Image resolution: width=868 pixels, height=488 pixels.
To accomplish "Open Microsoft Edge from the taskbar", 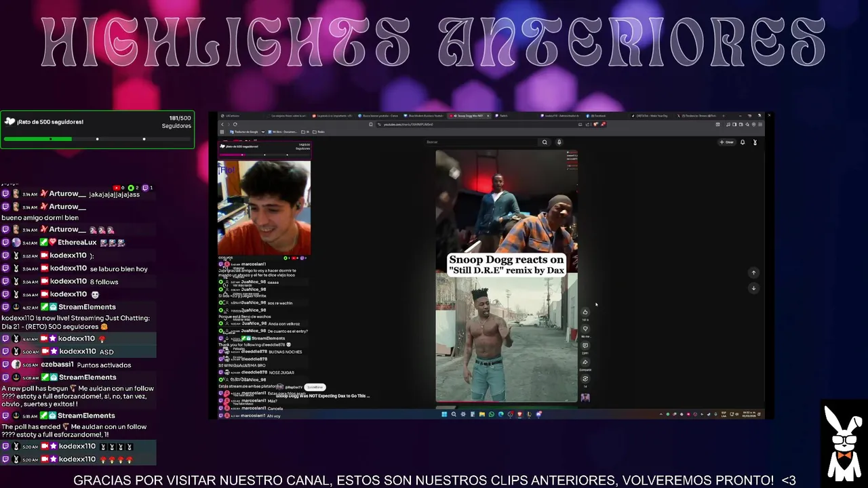I will 501,414.
